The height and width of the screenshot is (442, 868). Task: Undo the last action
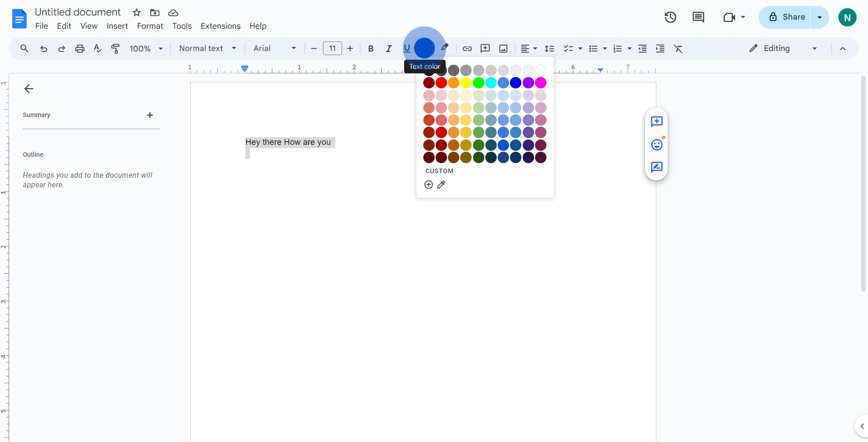pos(44,48)
